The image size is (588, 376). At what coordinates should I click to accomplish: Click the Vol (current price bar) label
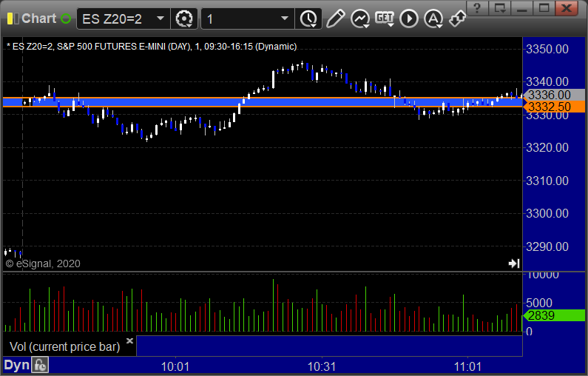[x=65, y=346]
